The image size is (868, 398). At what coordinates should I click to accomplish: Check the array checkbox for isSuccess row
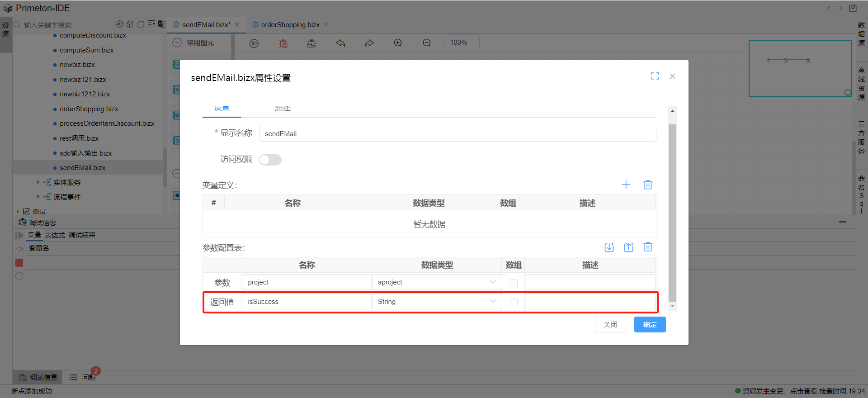tap(514, 302)
